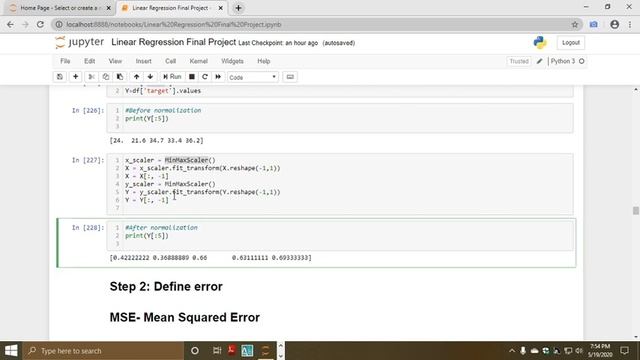Paste cells below icon

pos(120,77)
